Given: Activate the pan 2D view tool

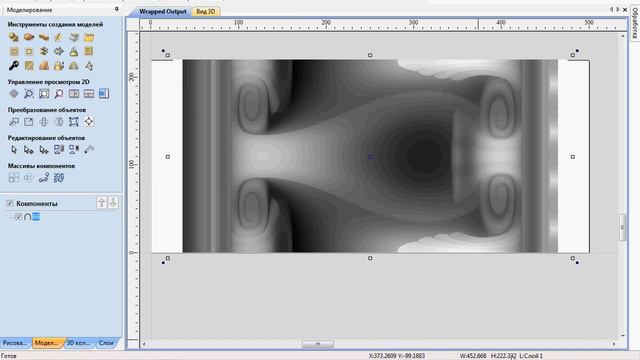Looking at the screenshot, I should 13,94.
